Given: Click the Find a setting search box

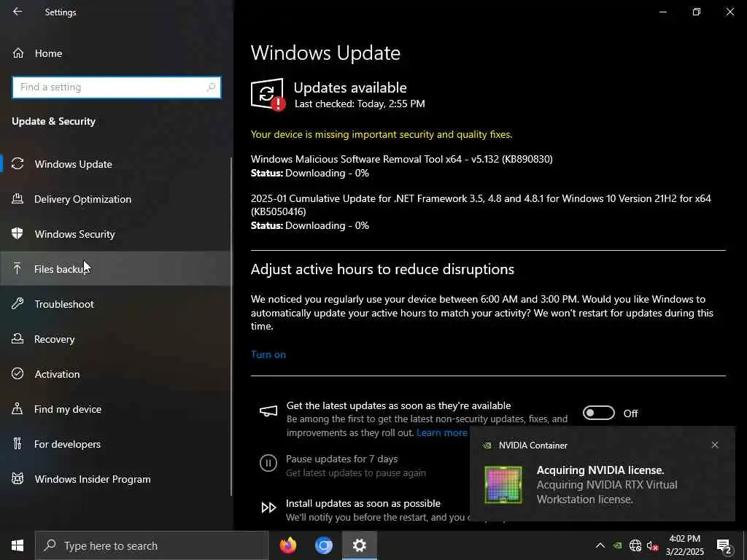Looking at the screenshot, I should click(x=116, y=87).
